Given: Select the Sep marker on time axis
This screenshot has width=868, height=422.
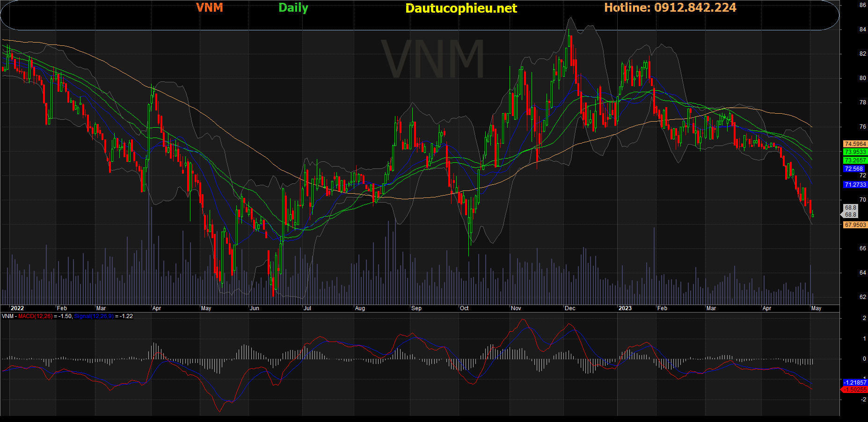Looking at the screenshot, I should [416, 308].
